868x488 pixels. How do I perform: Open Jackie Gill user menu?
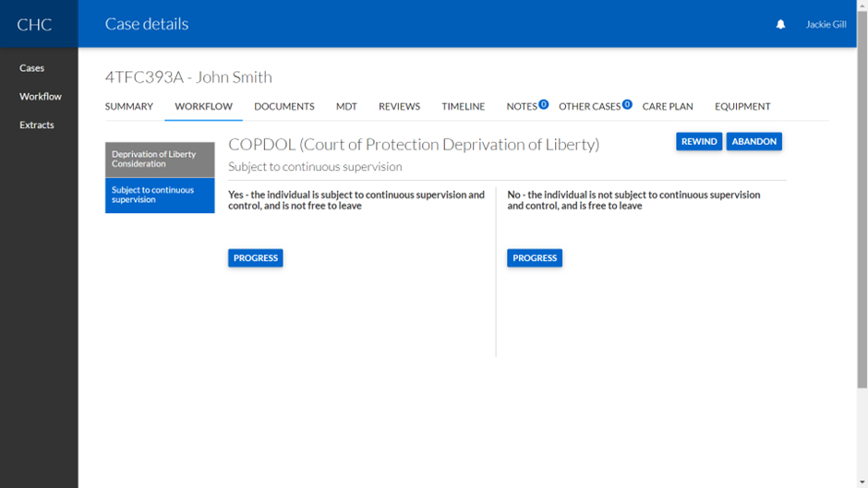[826, 25]
